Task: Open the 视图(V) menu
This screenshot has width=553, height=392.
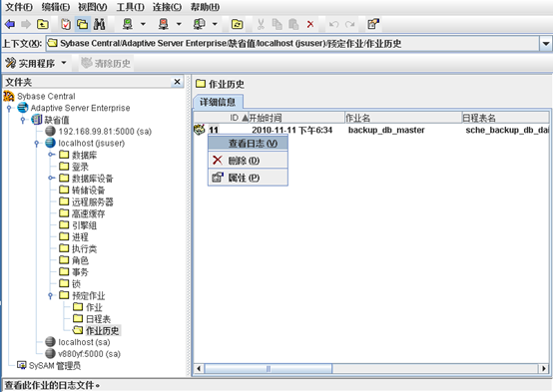Action: click(93, 7)
